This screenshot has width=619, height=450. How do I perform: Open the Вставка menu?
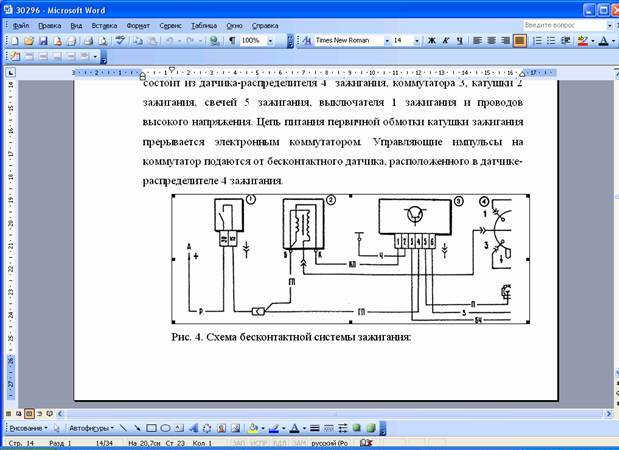[104, 26]
